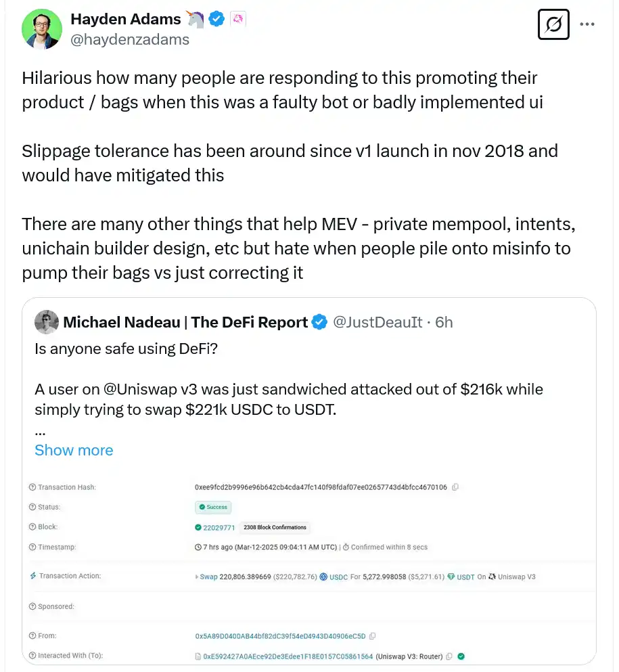619x672 pixels.
Task: Open the three-dot more options menu
Action: pyautogui.click(x=587, y=24)
